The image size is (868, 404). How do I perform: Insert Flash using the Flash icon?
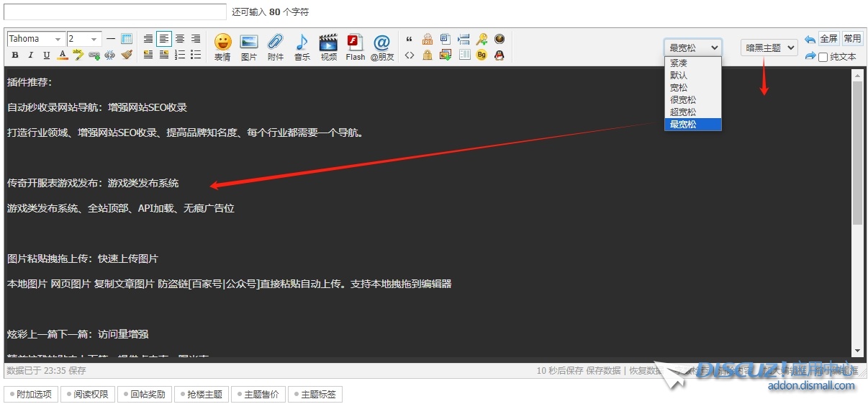(x=355, y=42)
